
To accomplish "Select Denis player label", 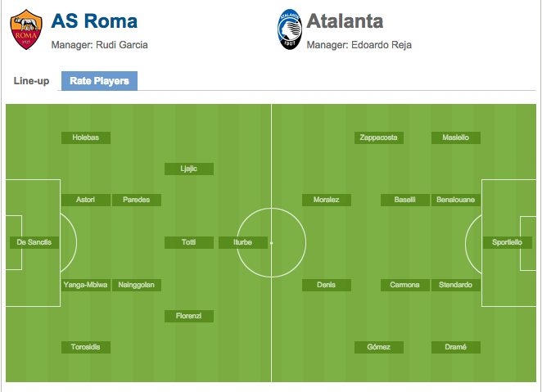I will (327, 285).
